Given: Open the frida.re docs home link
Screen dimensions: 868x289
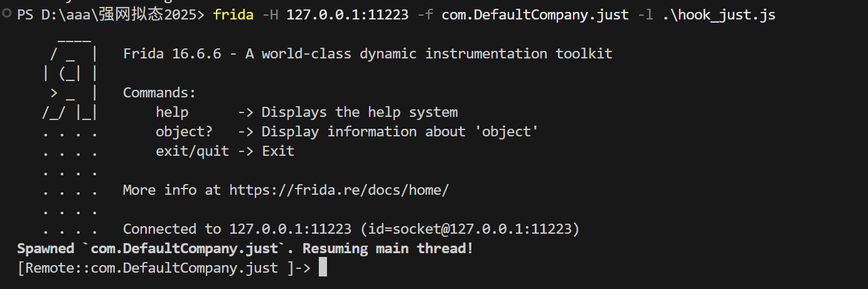Looking at the screenshot, I should (339, 190).
